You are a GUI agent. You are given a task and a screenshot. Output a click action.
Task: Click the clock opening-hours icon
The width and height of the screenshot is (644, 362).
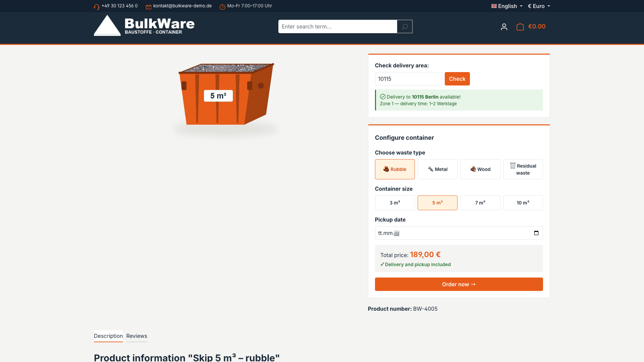[222, 7]
